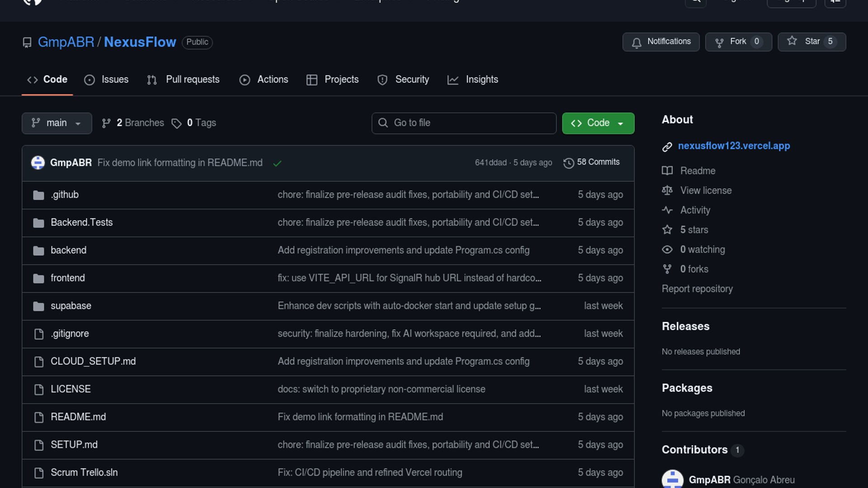Open nexusflow123.vercel.app link
Screen dimensions: 868x488
(x=734, y=146)
